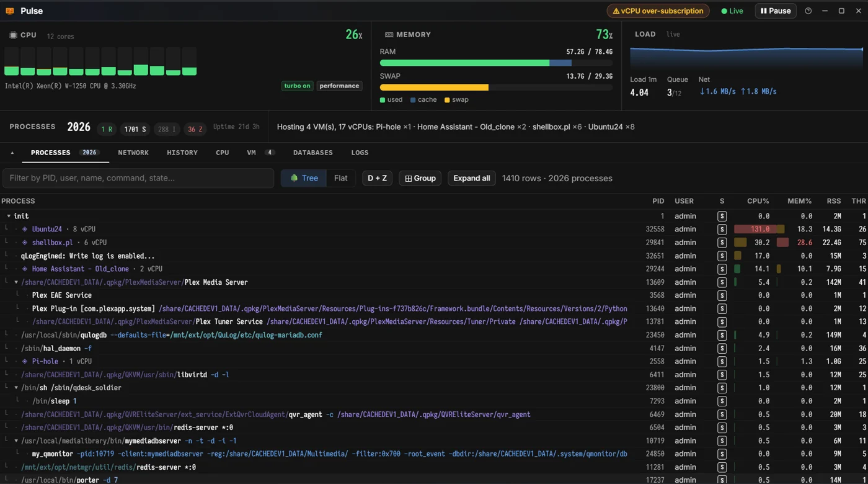Toggle the D + Z filter
This screenshot has height=484, width=868.
tap(377, 178)
